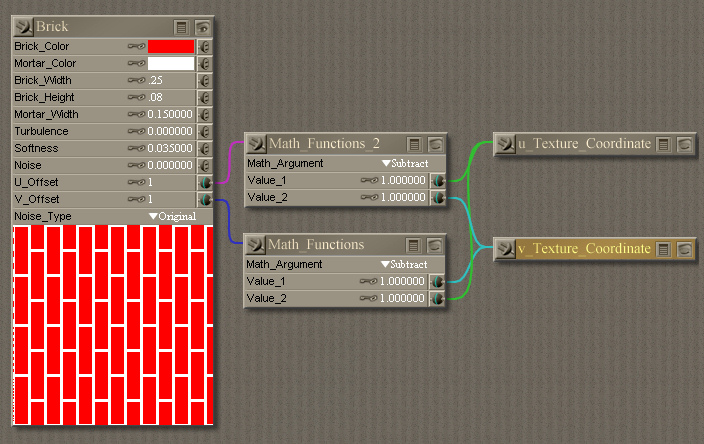Select the u_Texture_Coordinate node title
704x444 pixels.
[x=584, y=144]
